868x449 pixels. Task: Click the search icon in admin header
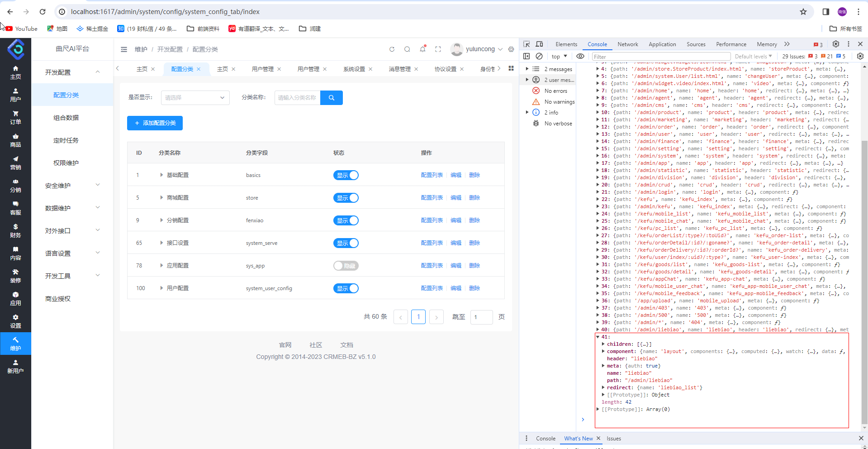click(407, 49)
